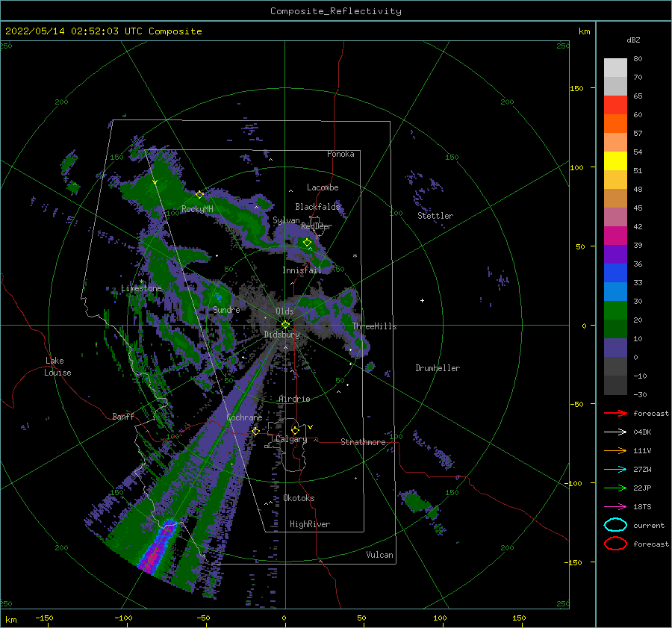The width and height of the screenshot is (672, 628).
Task: Select the white 04DK arrow icon
Action: click(615, 432)
